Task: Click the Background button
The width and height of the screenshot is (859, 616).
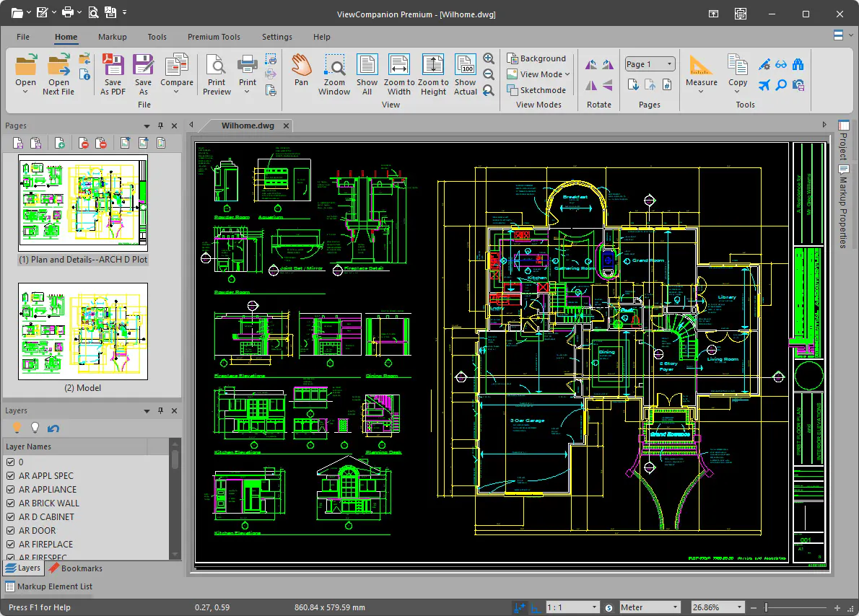Action: [x=536, y=58]
